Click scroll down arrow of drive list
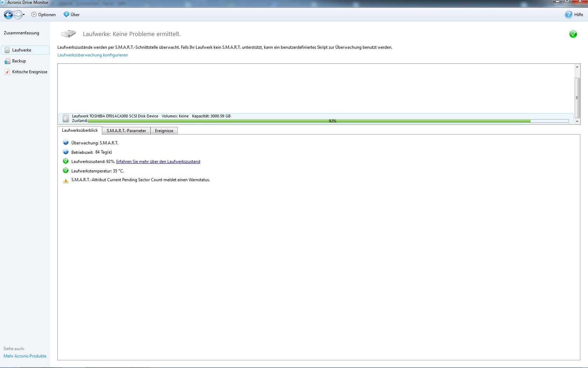The height and width of the screenshot is (368, 588). (x=577, y=121)
